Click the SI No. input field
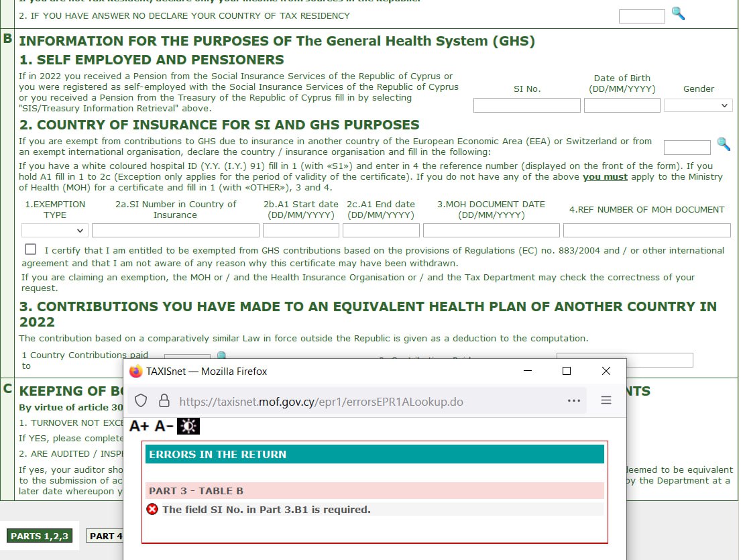This screenshot has width=743, height=560. [526, 105]
